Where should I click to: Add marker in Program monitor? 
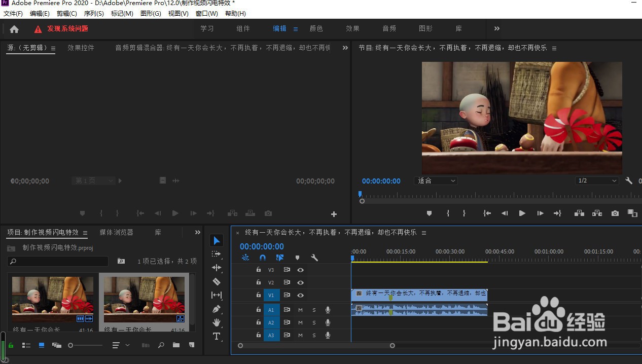[x=429, y=213]
